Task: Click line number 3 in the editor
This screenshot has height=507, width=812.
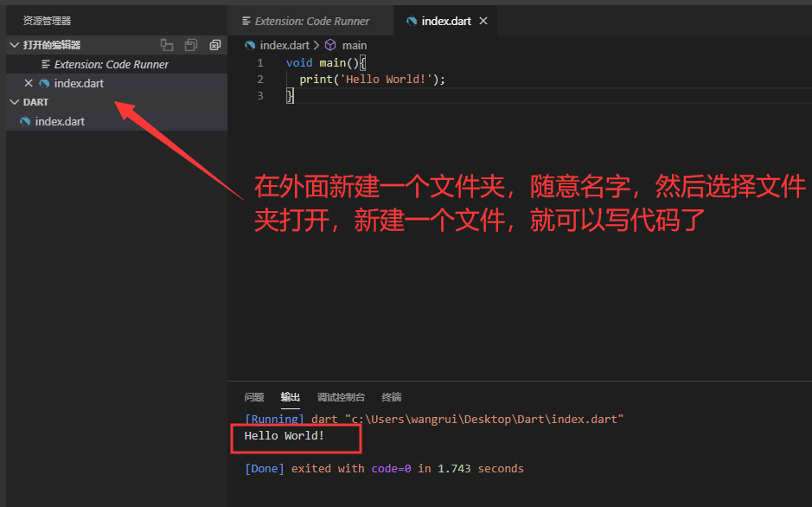Action: 260,96
